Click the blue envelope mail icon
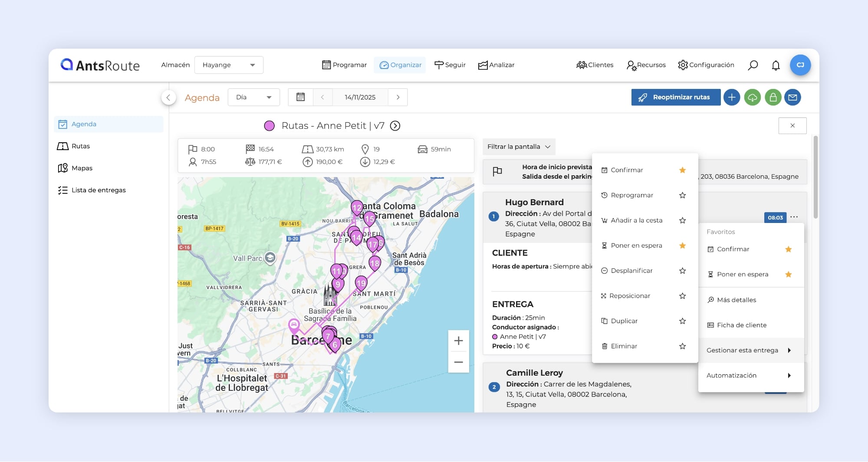The image size is (868, 462). pyautogui.click(x=792, y=97)
